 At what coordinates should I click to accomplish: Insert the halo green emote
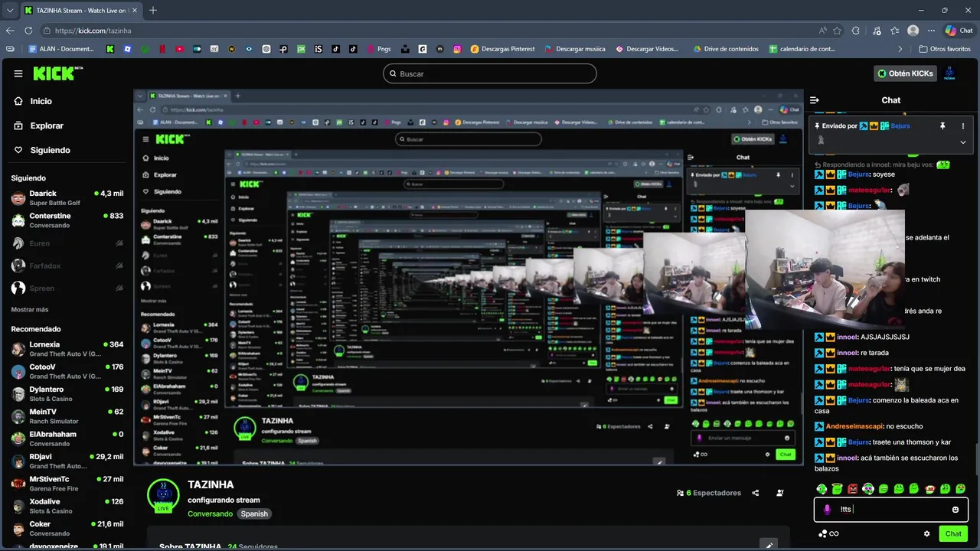pyautogui.click(x=838, y=489)
